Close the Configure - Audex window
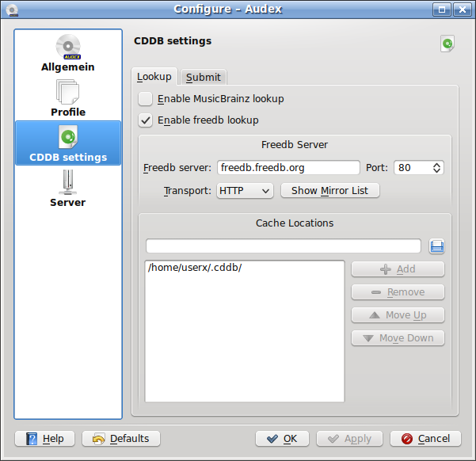476x461 pixels. click(462, 10)
